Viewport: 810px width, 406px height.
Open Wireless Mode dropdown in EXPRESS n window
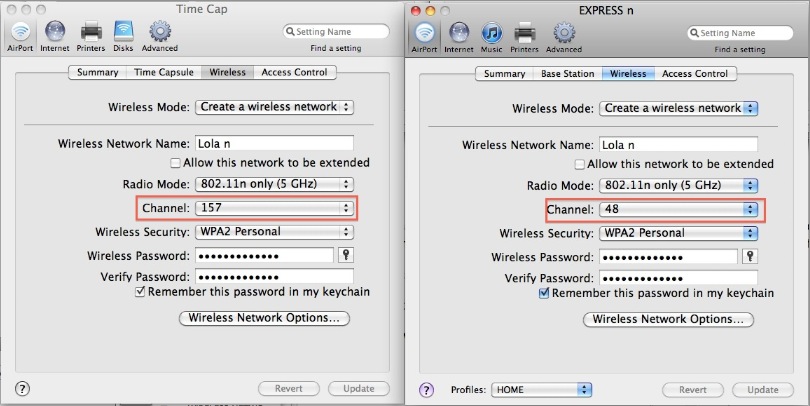click(x=678, y=108)
